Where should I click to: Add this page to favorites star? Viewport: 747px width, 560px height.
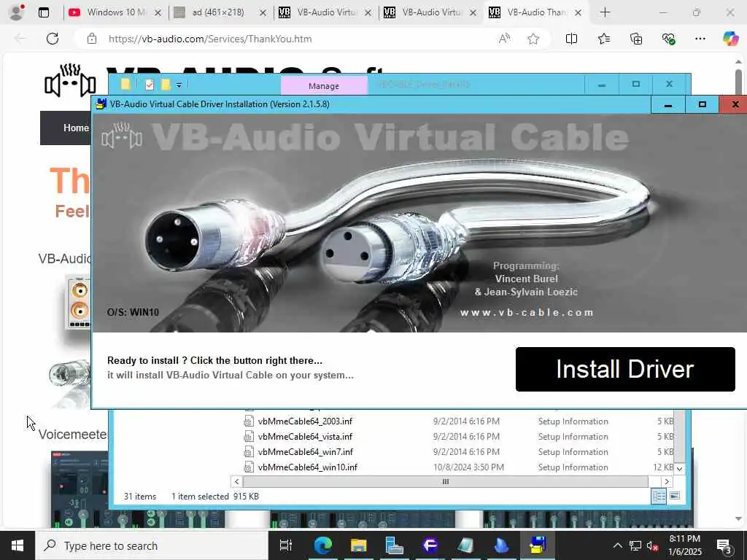tap(533, 39)
